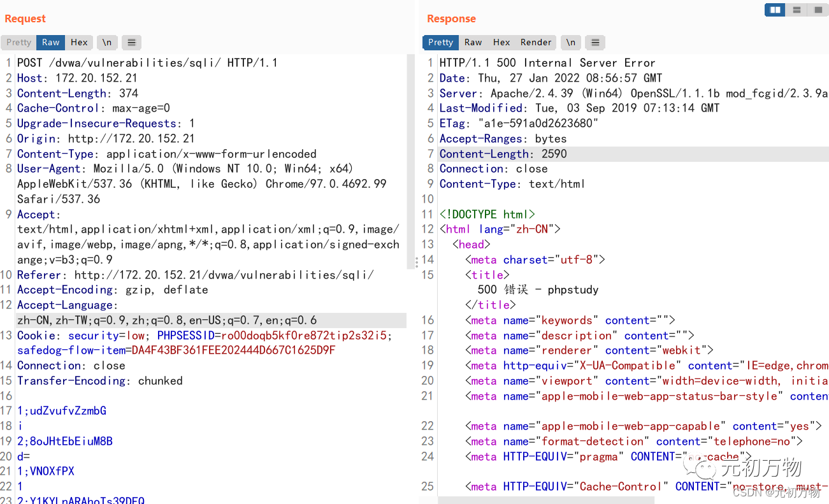
Task: Toggle the \n line-ending display for Response
Action: point(570,42)
